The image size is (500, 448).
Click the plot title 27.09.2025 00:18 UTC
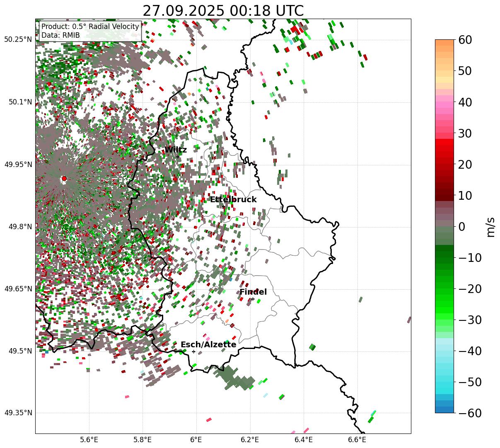click(x=223, y=11)
